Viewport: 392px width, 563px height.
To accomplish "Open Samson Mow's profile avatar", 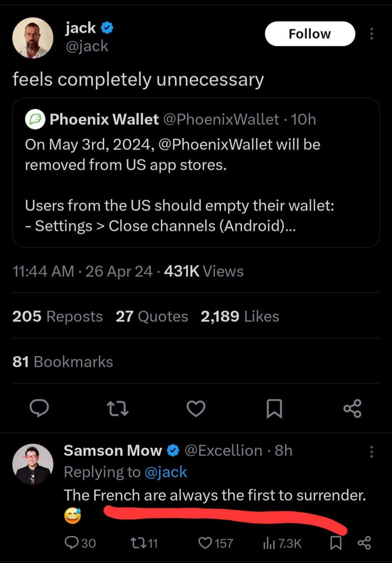I will coord(33,464).
